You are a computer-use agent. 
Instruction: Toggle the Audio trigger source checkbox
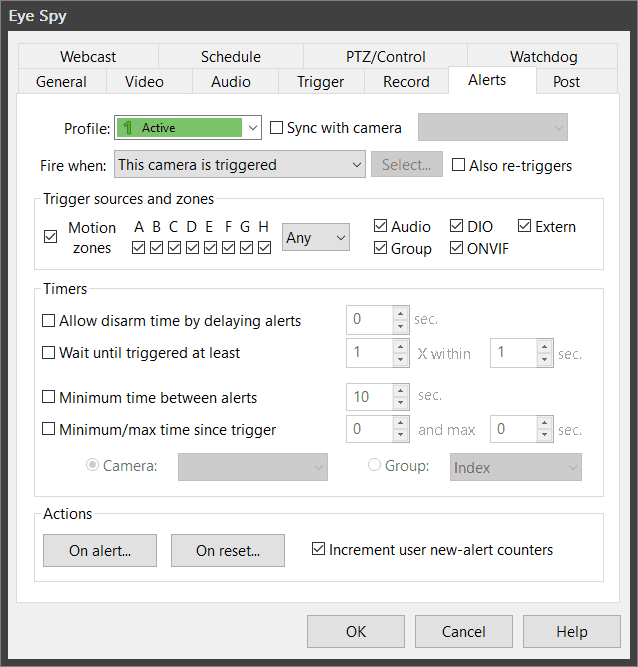pyautogui.click(x=380, y=226)
